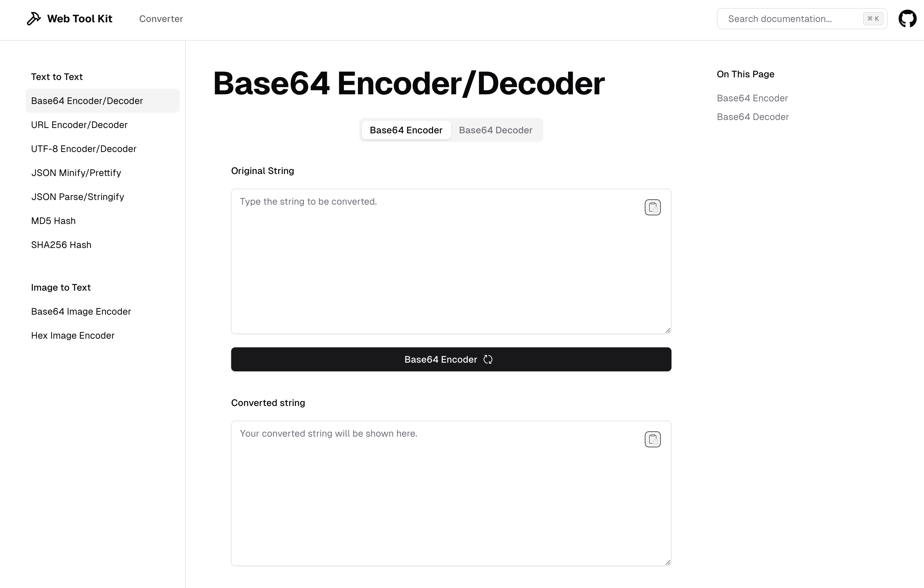Expand Text to Text sidebar section
Image resolution: width=924 pixels, height=588 pixels.
tap(57, 76)
